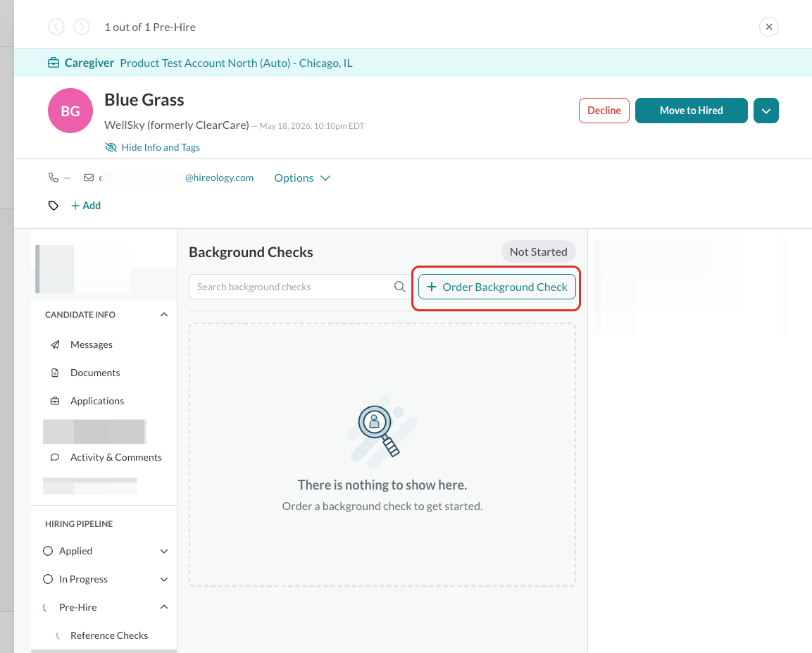Click Order Background Check button

coord(496,287)
